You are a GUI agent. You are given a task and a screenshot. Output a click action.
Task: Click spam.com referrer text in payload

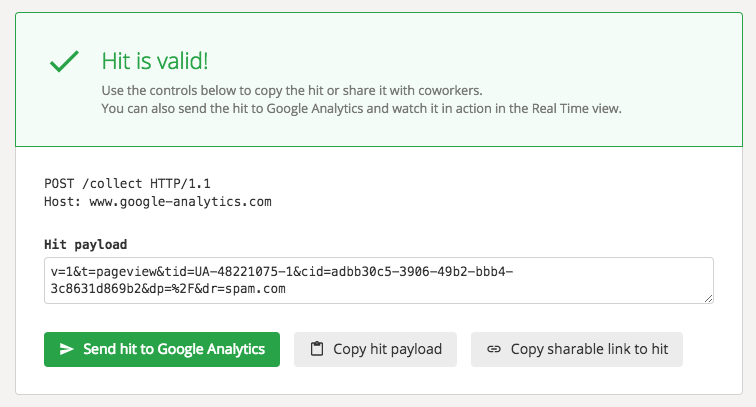(x=255, y=289)
